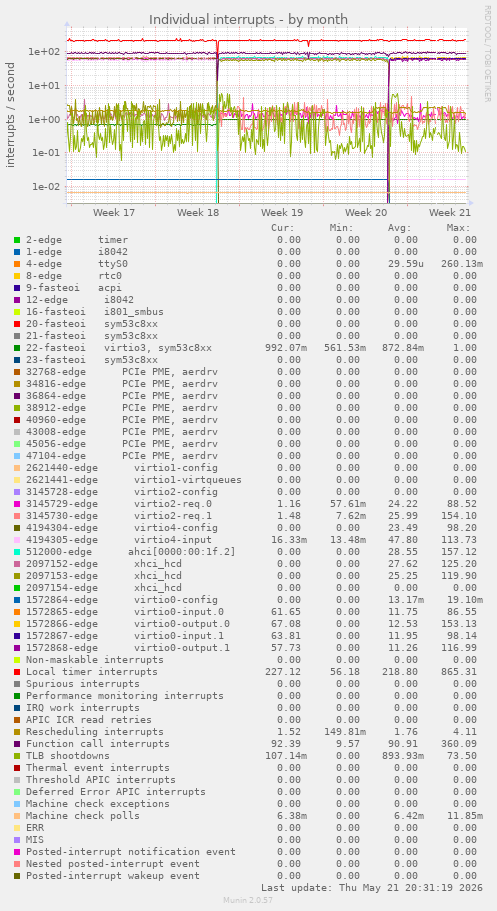Click the Munin 2.0.57 footer text
This screenshot has width=497, height=911.
[x=248, y=901]
